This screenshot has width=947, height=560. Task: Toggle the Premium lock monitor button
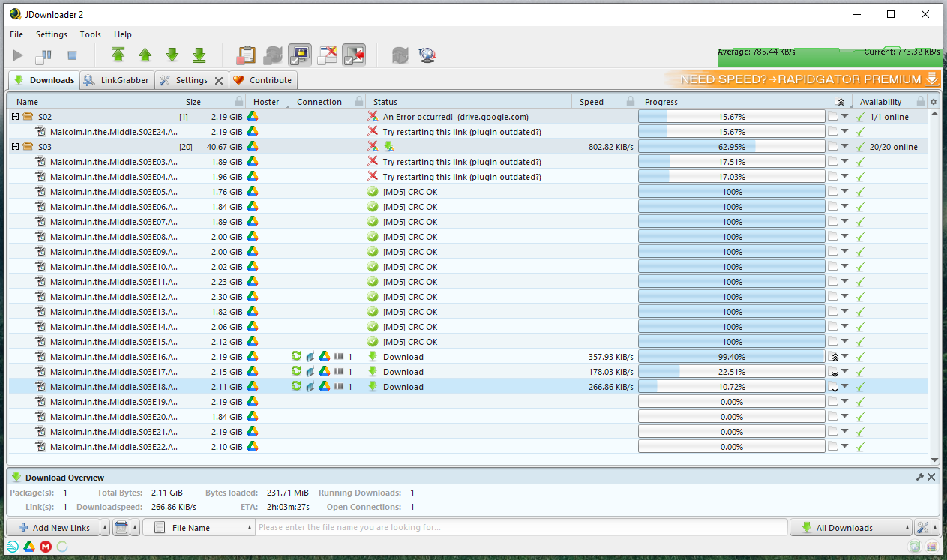click(300, 55)
